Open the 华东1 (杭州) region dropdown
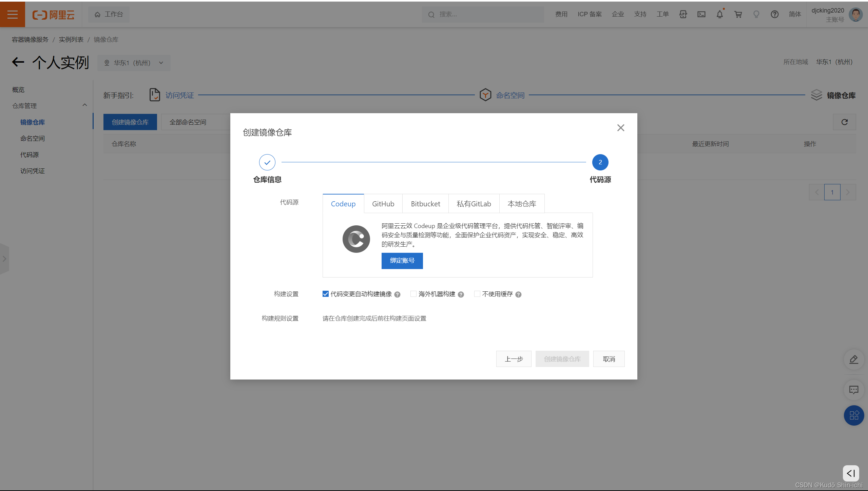Screen dimensions: 868x491 [134, 63]
